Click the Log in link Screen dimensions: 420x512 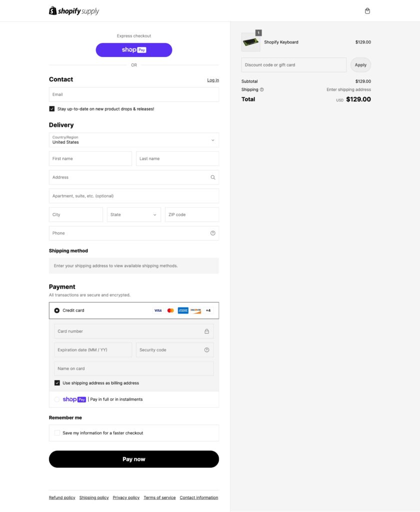[213, 80]
